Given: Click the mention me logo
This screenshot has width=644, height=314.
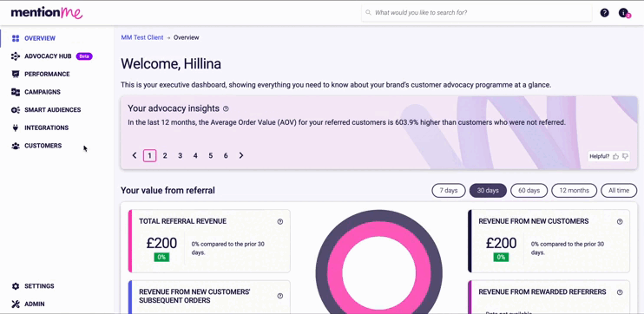Looking at the screenshot, I should [x=47, y=13].
